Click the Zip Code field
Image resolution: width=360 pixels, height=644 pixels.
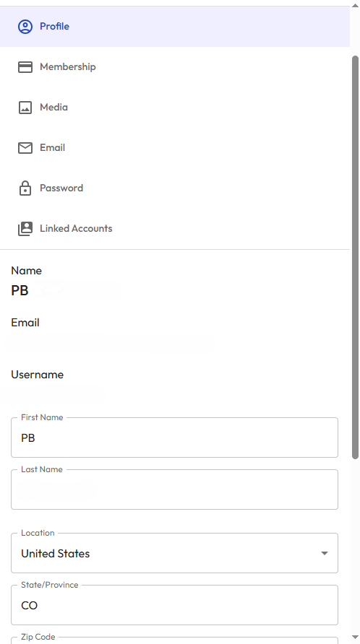pos(174,640)
